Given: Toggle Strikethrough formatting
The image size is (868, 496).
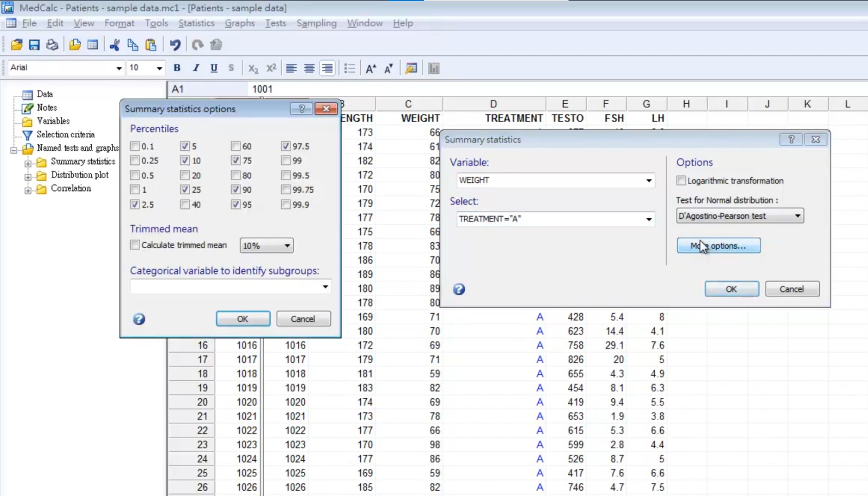Looking at the screenshot, I should (x=231, y=68).
